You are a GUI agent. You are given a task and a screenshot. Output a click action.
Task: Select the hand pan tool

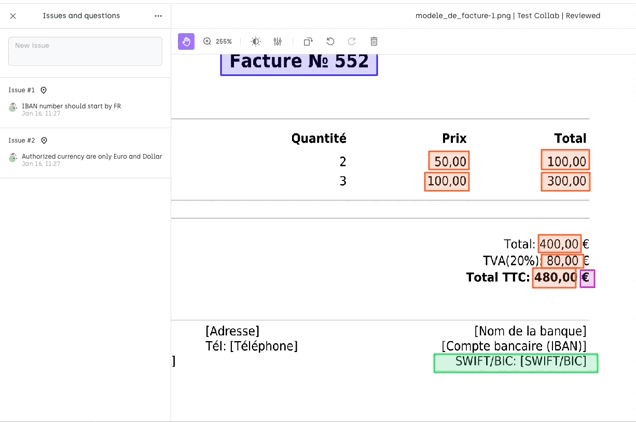pyautogui.click(x=186, y=41)
